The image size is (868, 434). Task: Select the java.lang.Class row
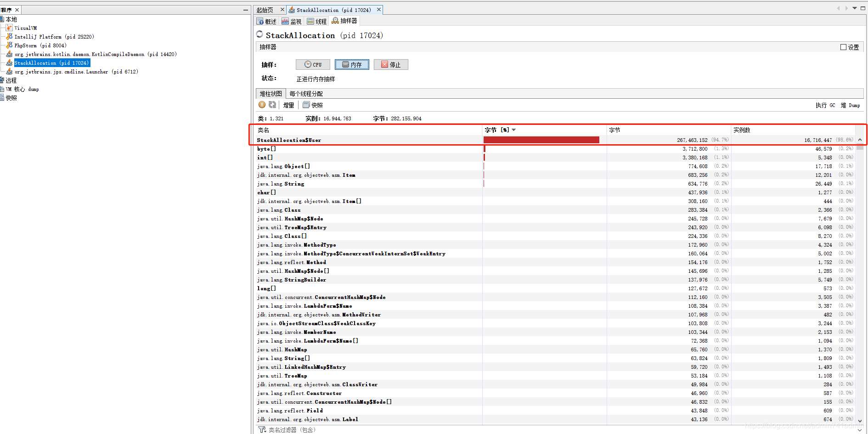click(x=555, y=210)
